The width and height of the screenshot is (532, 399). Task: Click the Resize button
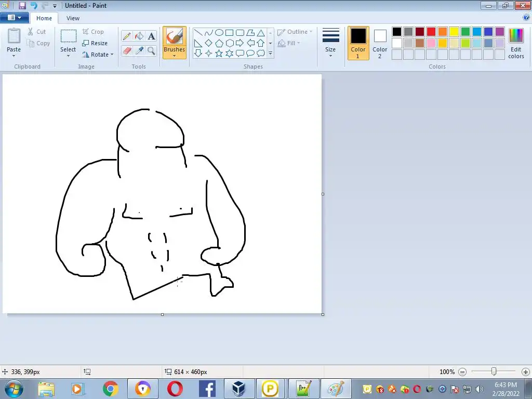[95, 43]
